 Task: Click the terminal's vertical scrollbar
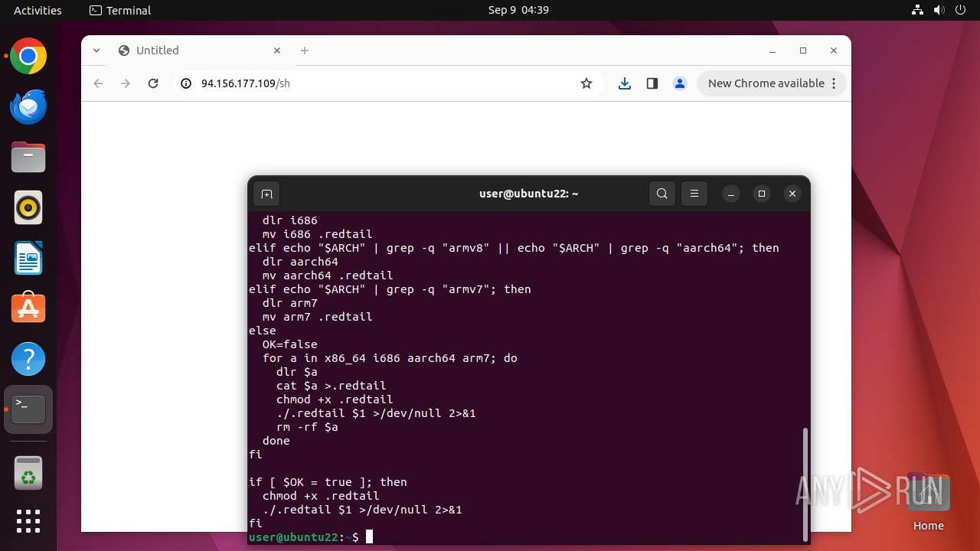805,483
